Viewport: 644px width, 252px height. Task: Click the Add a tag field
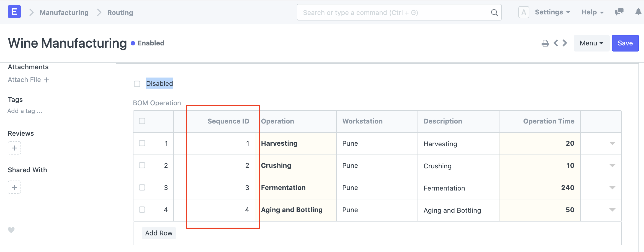(25, 111)
